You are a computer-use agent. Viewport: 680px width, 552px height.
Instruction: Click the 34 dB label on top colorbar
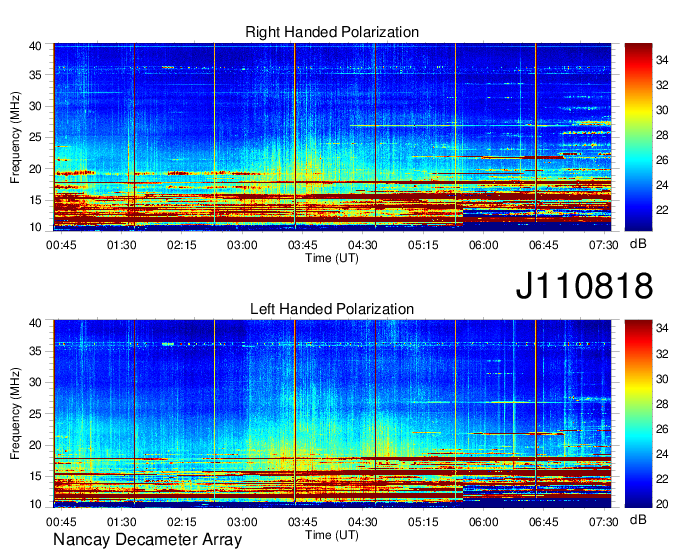coord(662,60)
